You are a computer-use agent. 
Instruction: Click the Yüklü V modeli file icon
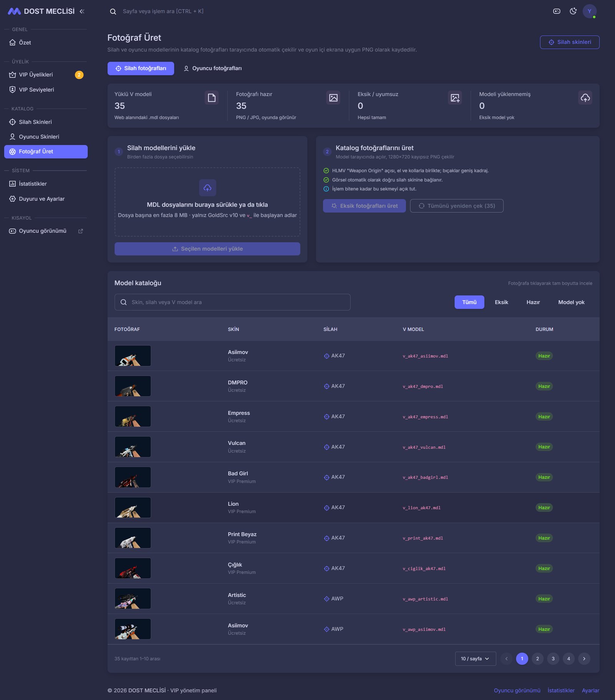(212, 98)
